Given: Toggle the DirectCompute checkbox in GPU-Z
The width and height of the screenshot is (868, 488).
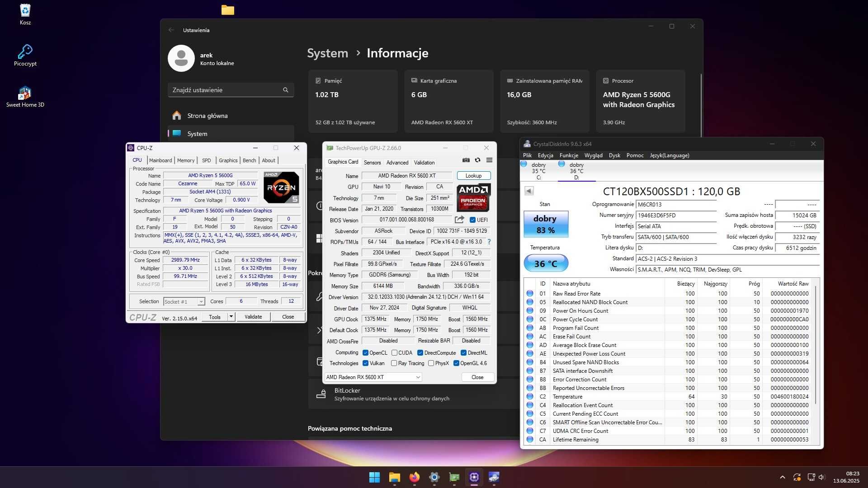Looking at the screenshot, I should tap(420, 353).
